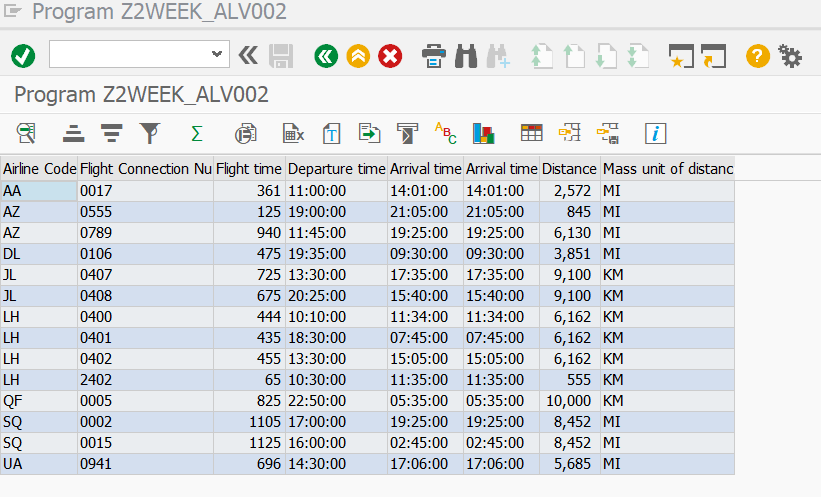821x497 pixels.
Task: Click QF airline code cell
Action: tap(39, 401)
